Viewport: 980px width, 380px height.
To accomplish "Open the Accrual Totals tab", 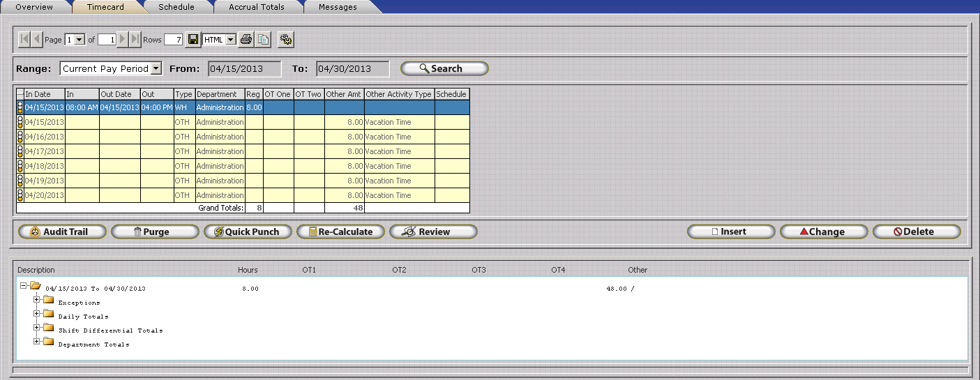I will coord(257,7).
